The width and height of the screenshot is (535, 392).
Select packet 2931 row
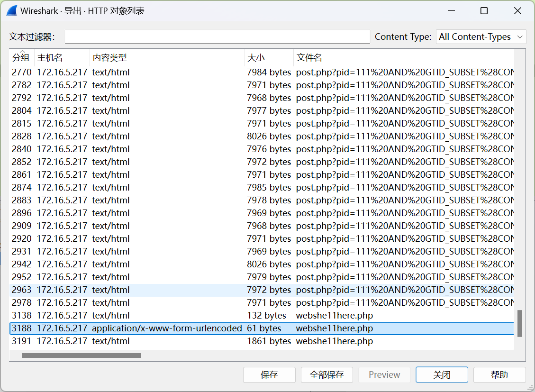click(x=262, y=251)
